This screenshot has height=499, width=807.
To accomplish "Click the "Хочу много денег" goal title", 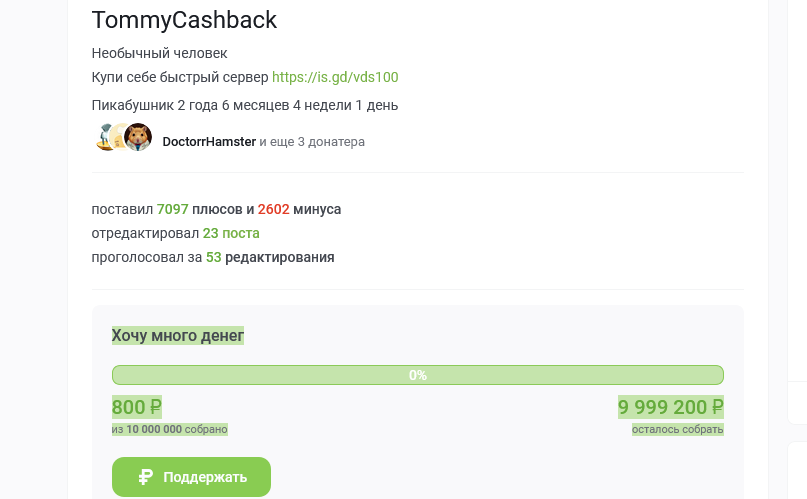I will pyautogui.click(x=178, y=336).
